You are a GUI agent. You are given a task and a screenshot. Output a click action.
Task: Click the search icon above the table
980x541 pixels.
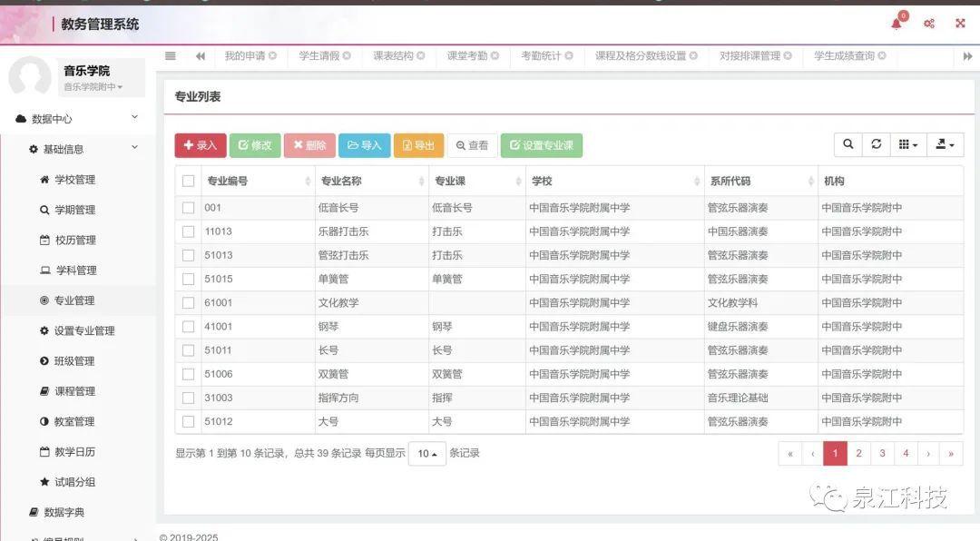pyautogui.click(x=848, y=144)
